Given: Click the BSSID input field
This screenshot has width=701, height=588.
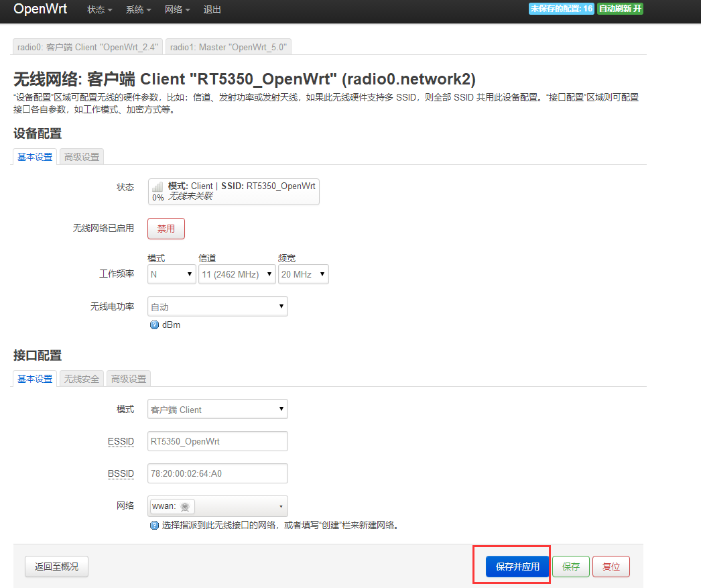Looking at the screenshot, I should coord(218,473).
